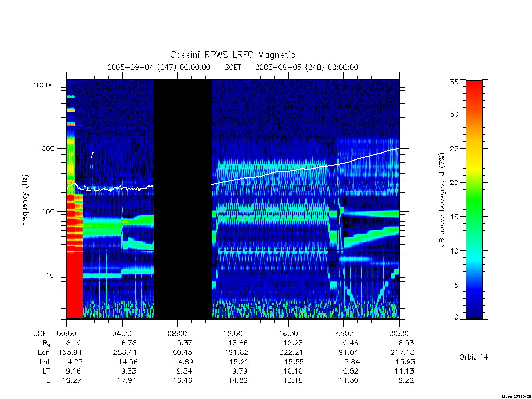Click the Lon value 155.91
This screenshot has height=399, width=532.
click(x=70, y=353)
